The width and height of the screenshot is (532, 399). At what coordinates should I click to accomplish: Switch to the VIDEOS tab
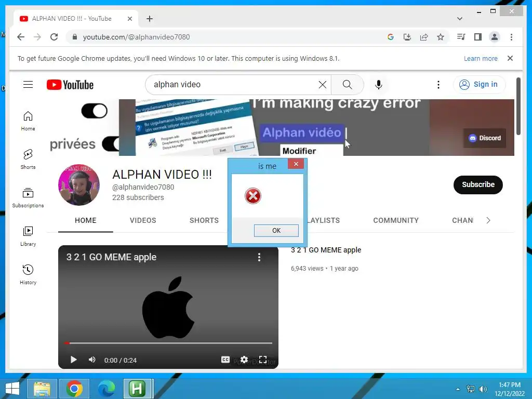pyautogui.click(x=143, y=220)
